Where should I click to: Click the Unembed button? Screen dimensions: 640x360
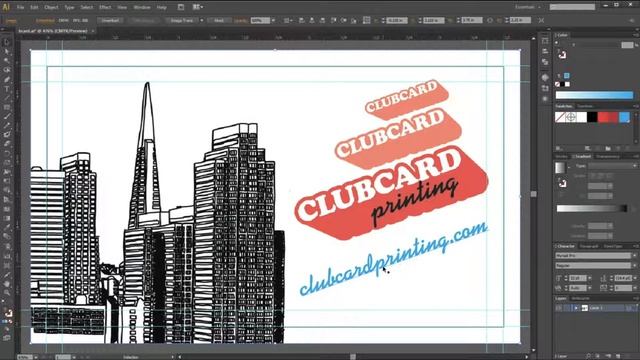pos(110,20)
